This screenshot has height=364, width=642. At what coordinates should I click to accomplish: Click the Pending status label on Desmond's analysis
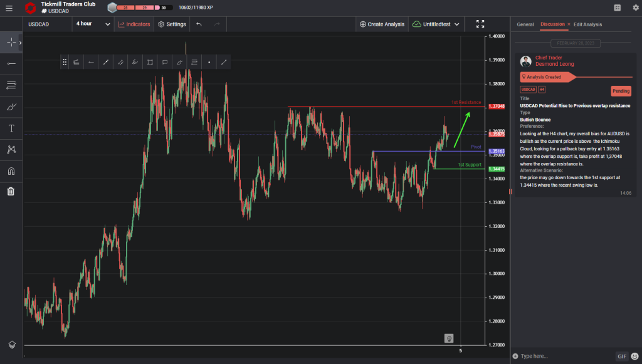point(621,90)
